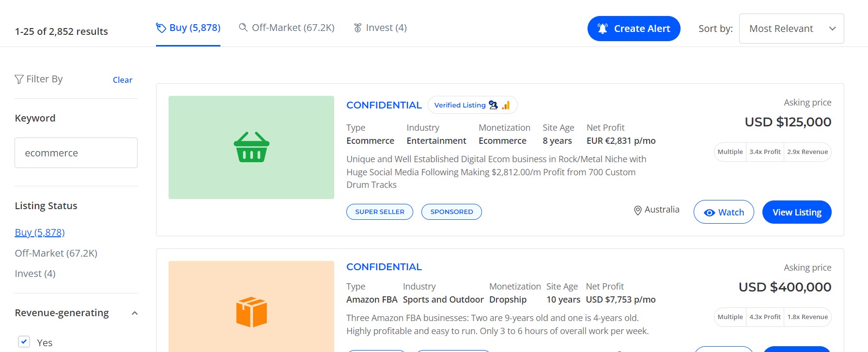This screenshot has height=352, width=868.
Task: Click the 4.3x Profit multiple
Action: (x=765, y=317)
